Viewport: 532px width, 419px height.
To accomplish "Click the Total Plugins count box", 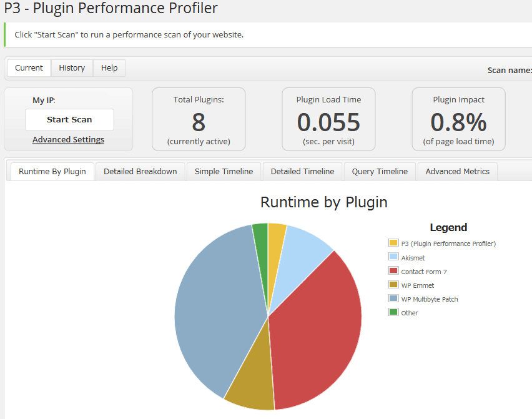I will (x=199, y=119).
